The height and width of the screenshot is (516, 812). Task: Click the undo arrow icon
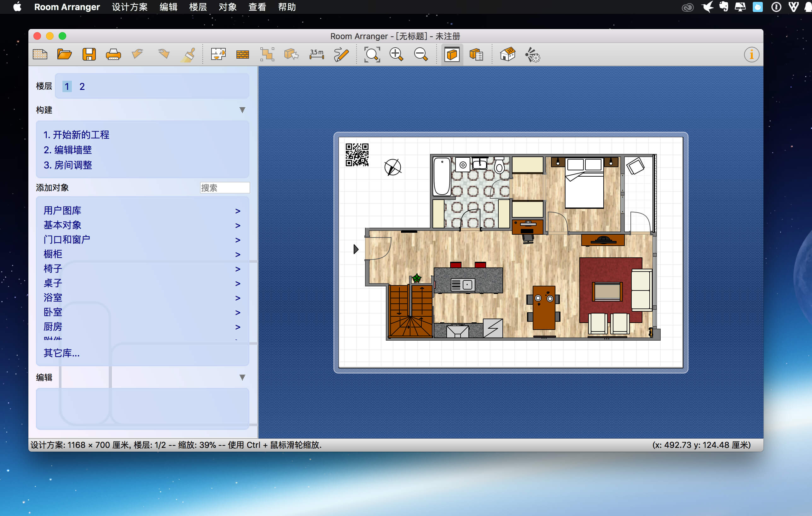point(137,54)
